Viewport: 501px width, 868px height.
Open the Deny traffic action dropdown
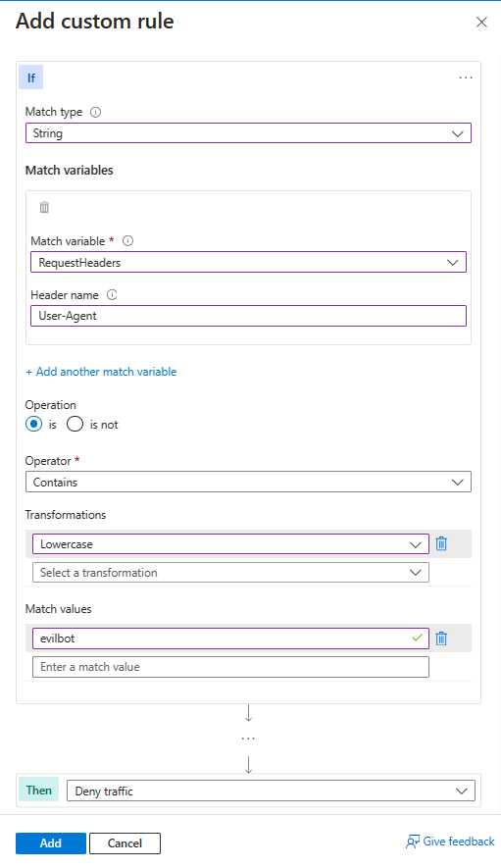click(x=271, y=791)
